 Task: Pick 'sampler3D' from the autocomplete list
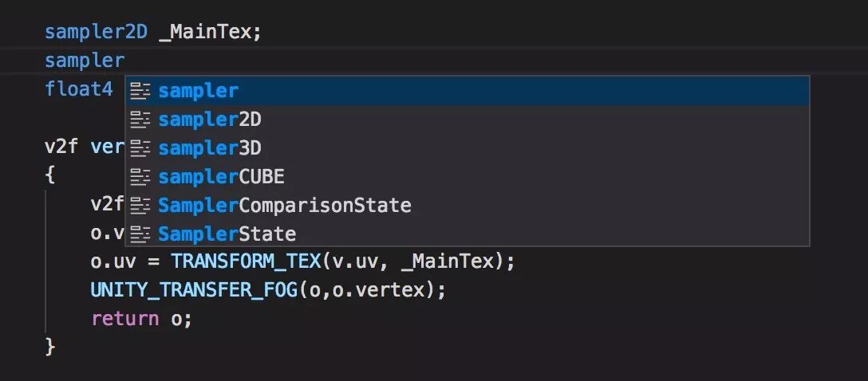[x=210, y=148]
